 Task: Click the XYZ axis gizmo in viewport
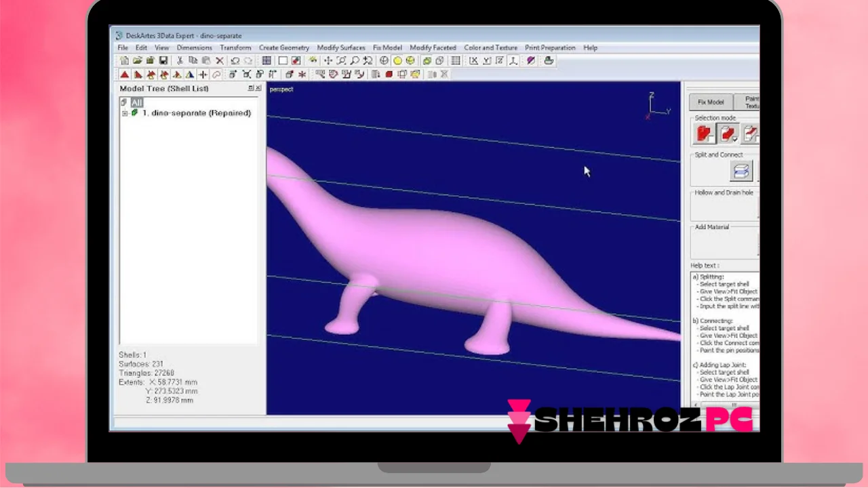coord(658,106)
